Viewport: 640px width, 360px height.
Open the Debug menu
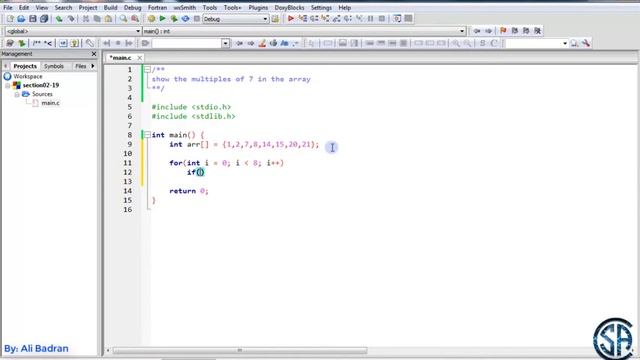tap(132, 7)
